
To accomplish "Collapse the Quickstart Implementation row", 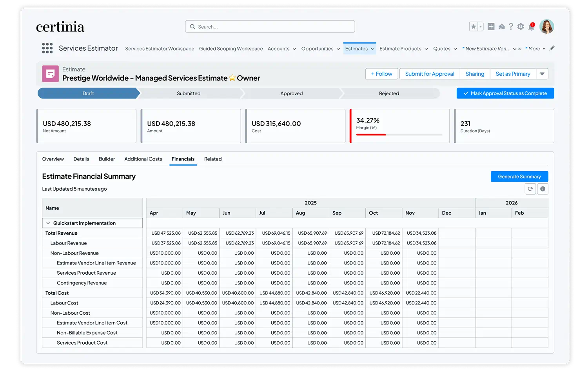I will coord(48,223).
